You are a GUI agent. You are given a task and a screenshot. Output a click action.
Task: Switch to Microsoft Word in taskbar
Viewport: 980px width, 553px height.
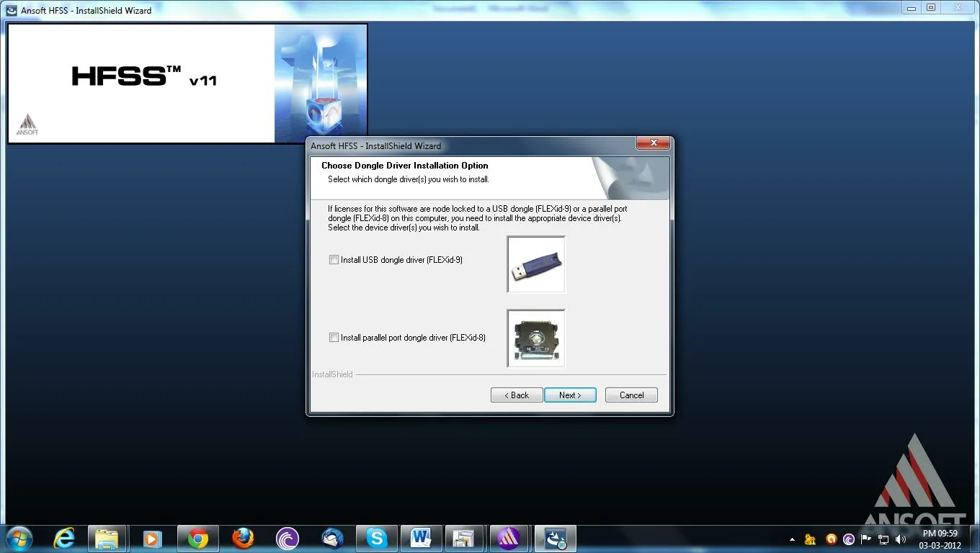[x=421, y=539]
